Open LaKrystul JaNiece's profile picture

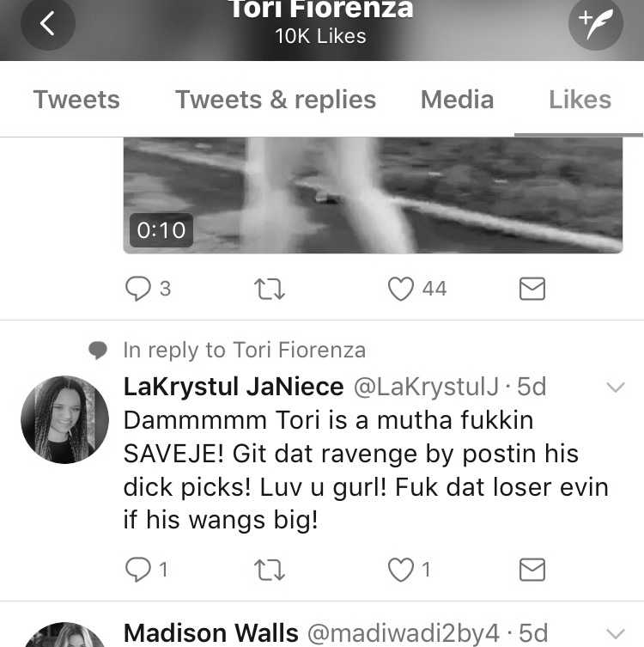coord(64,419)
